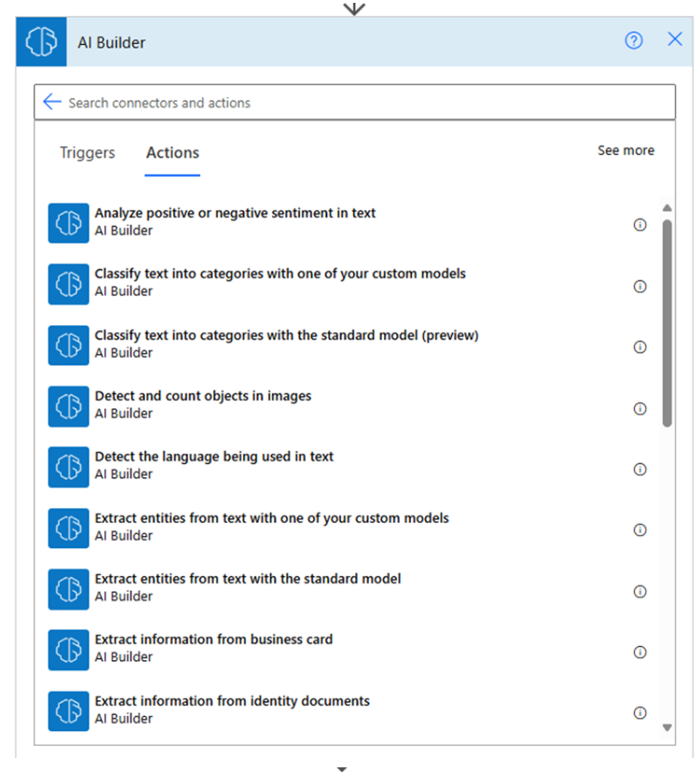The width and height of the screenshot is (700, 772).
Task: Select Analyze positive or negative sentiment action
Action: 235,214
